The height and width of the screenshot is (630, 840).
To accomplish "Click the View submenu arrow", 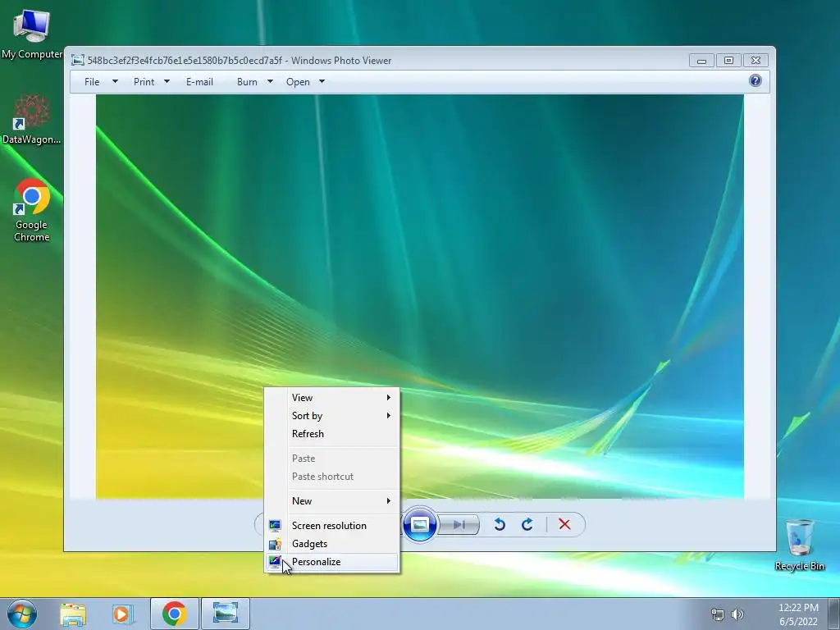I will point(388,398).
